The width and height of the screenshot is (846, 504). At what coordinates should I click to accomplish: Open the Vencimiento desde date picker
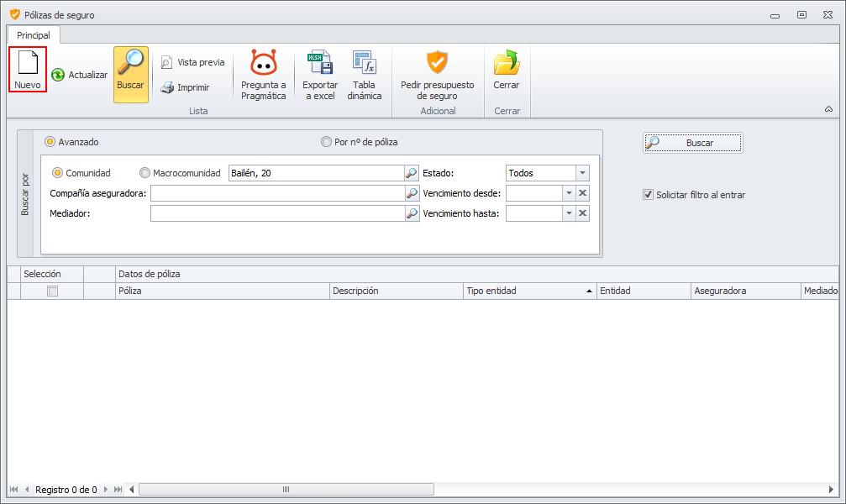[x=570, y=193]
